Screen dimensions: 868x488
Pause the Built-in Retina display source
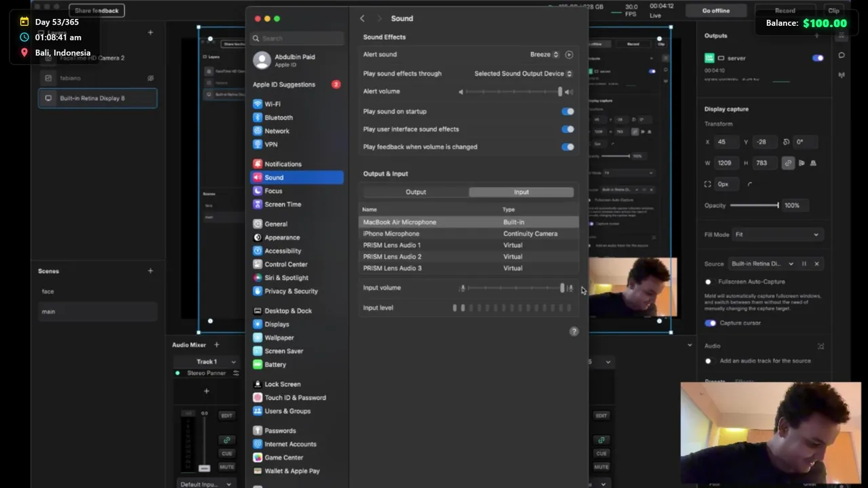(804, 264)
